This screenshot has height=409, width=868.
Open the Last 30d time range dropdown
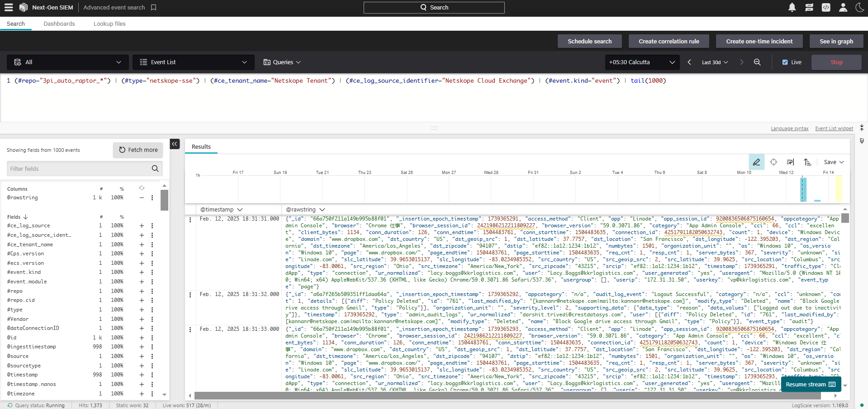point(715,62)
